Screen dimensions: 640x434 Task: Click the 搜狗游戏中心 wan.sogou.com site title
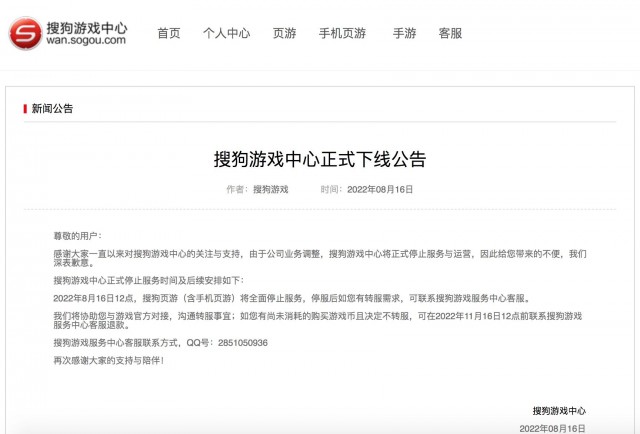87,33
